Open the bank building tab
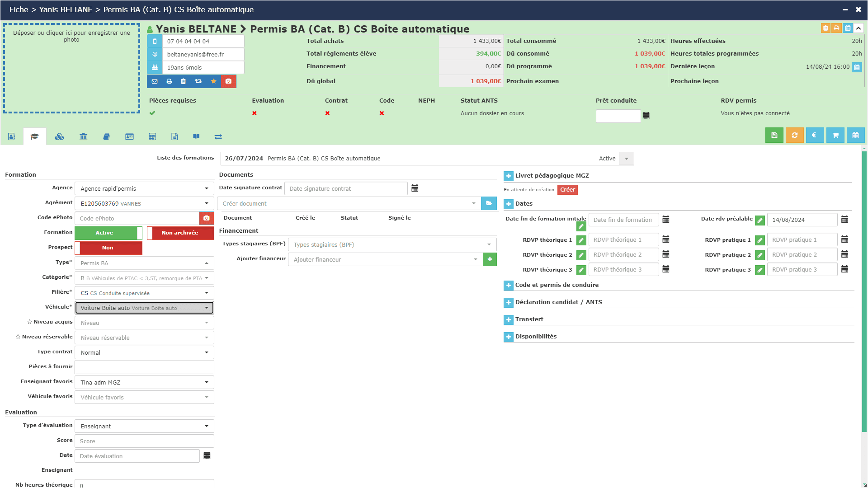Screen dimensions: 868x488 tap(83, 136)
